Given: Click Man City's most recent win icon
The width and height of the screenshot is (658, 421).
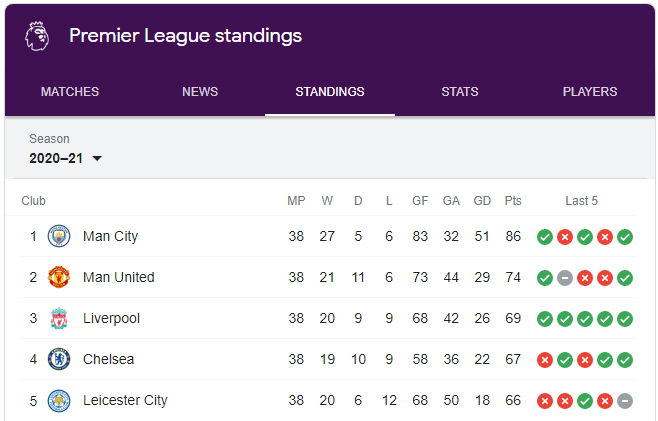Looking at the screenshot, I should (625, 237).
